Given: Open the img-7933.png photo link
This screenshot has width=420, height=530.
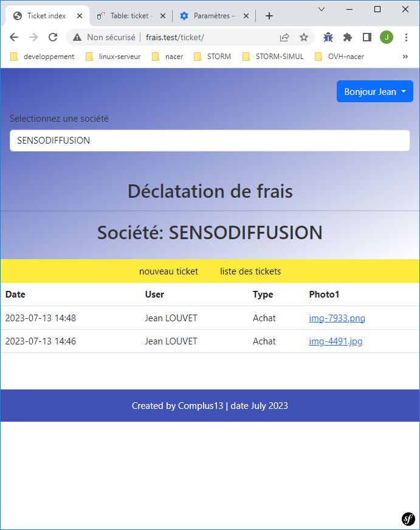Looking at the screenshot, I should [x=337, y=318].
